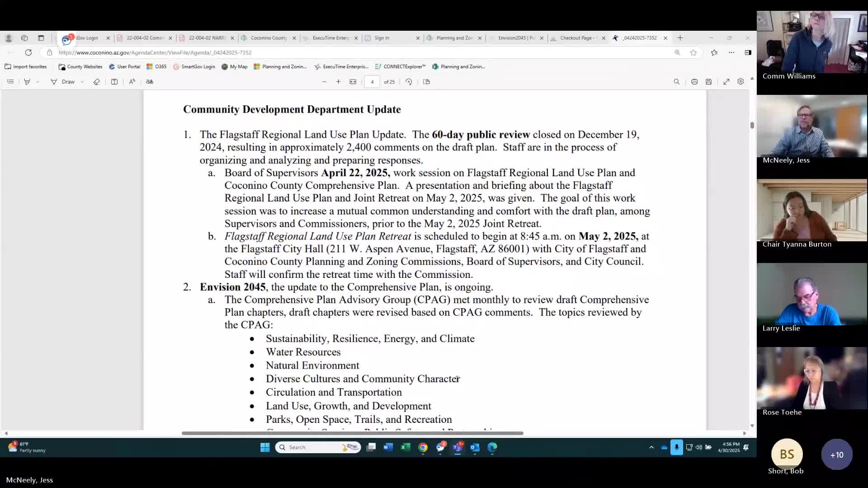
Task: Zoom in with the plus button
Action: tap(338, 82)
